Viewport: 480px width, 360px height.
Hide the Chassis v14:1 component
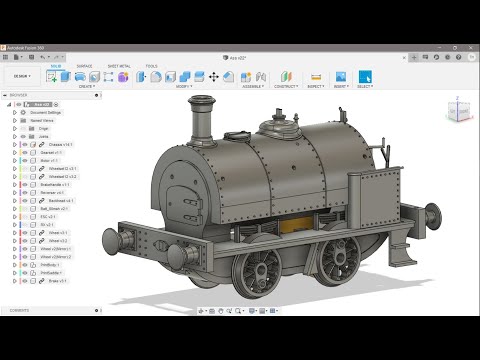point(25,145)
